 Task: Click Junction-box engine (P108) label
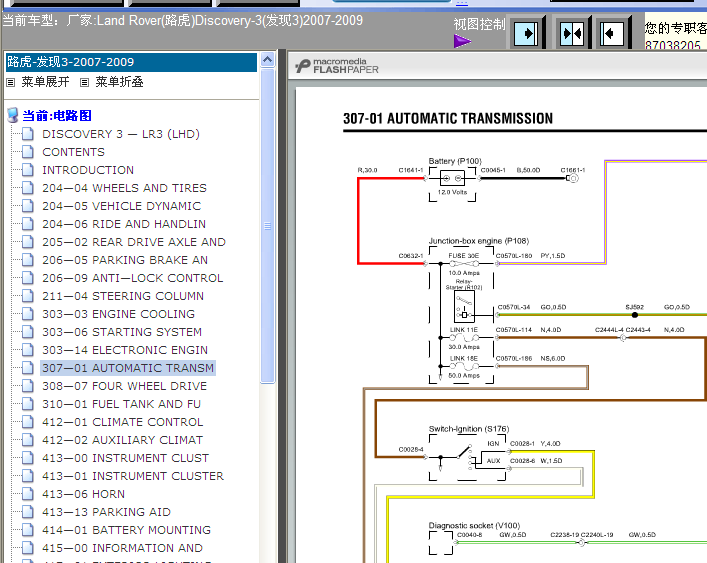pos(478,241)
